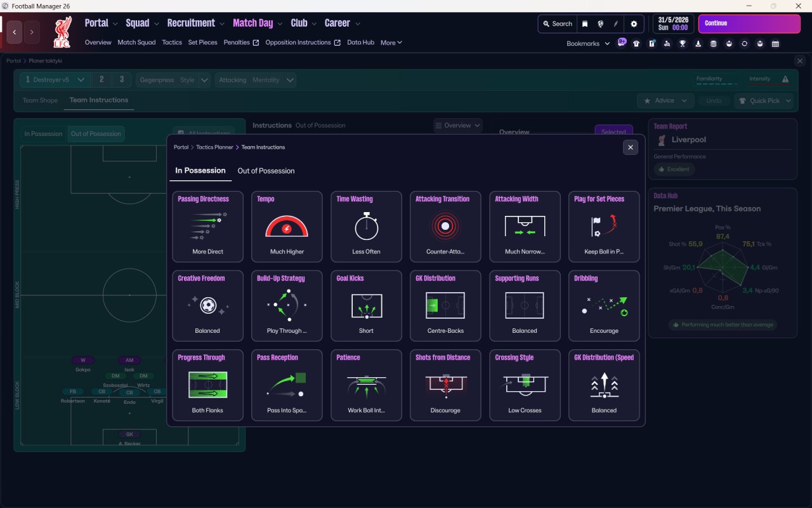812x508 pixels.
Task: Open the Overview view dropdown
Action: pyautogui.click(x=458, y=126)
